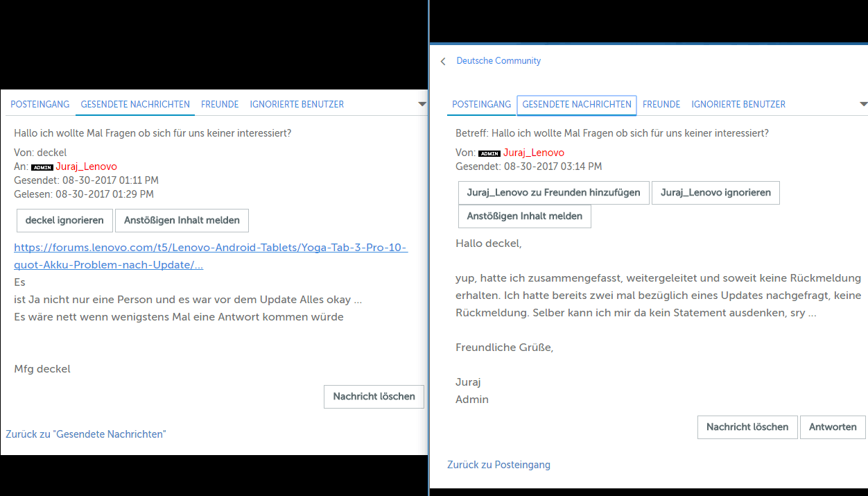Delete the message in right window
Screen dimensions: 868x496
747,427
